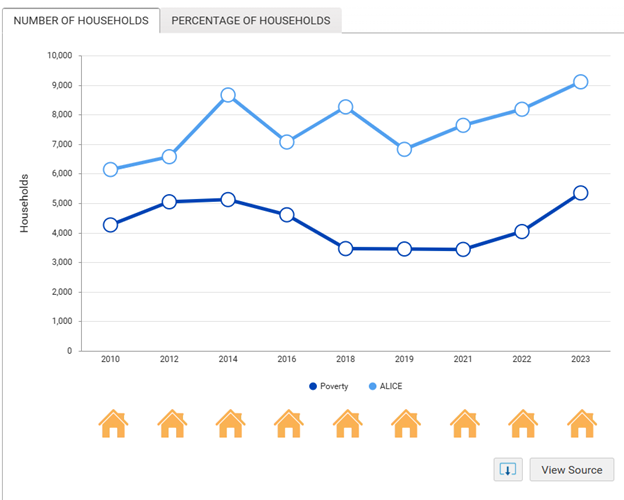Switch to Percentage of Households tab
Viewport: 624px width, 500px height.
point(251,20)
